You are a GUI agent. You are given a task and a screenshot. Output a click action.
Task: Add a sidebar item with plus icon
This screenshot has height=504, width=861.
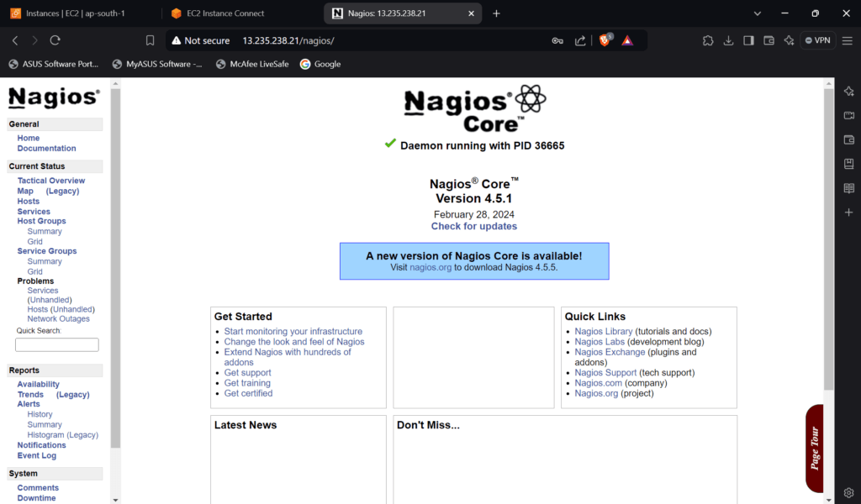849,213
